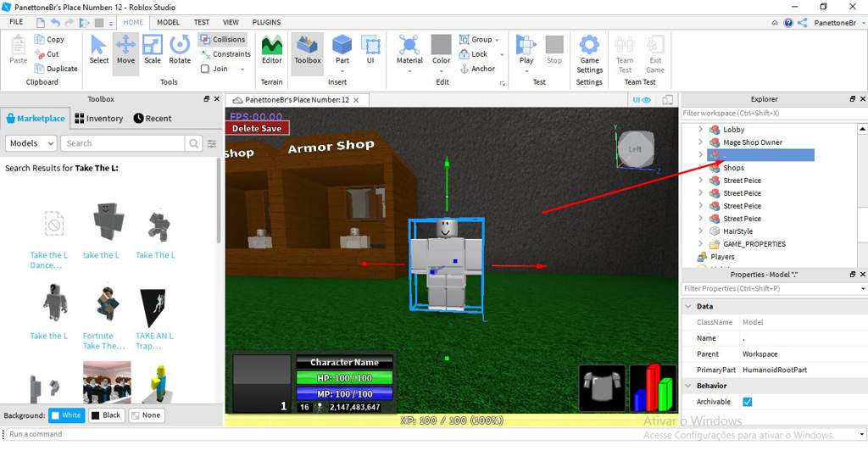Open the FILE menu
This screenshot has width=868, height=462.
tap(17, 22)
